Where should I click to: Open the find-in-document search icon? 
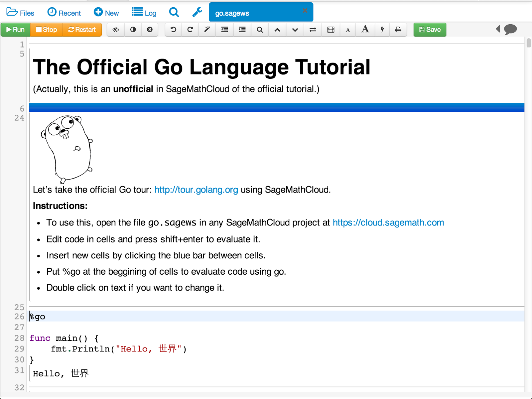pyautogui.click(x=259, y=30)
